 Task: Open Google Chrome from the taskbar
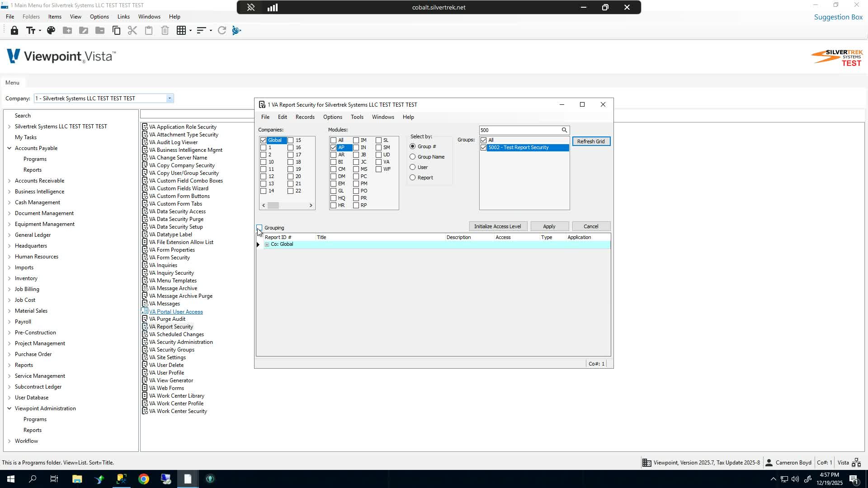click(144, 479)
